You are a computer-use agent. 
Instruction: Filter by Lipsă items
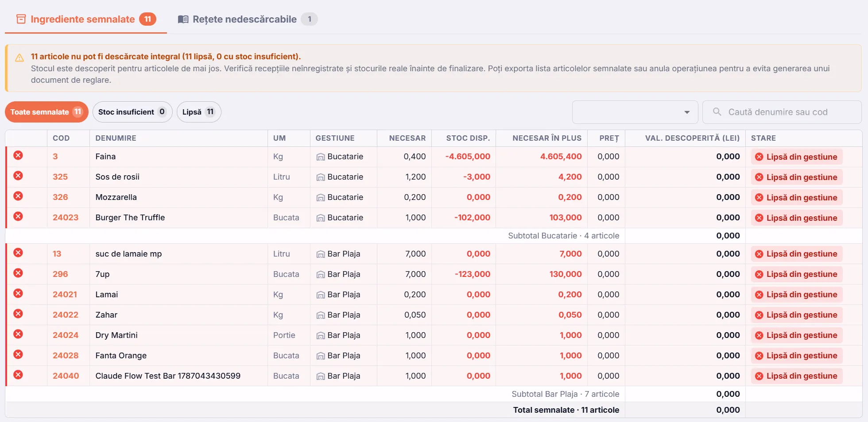(198, 112)
